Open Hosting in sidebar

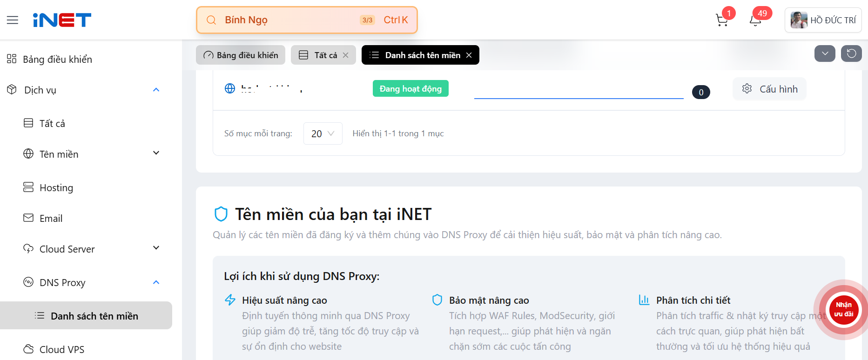click(56, 187)
